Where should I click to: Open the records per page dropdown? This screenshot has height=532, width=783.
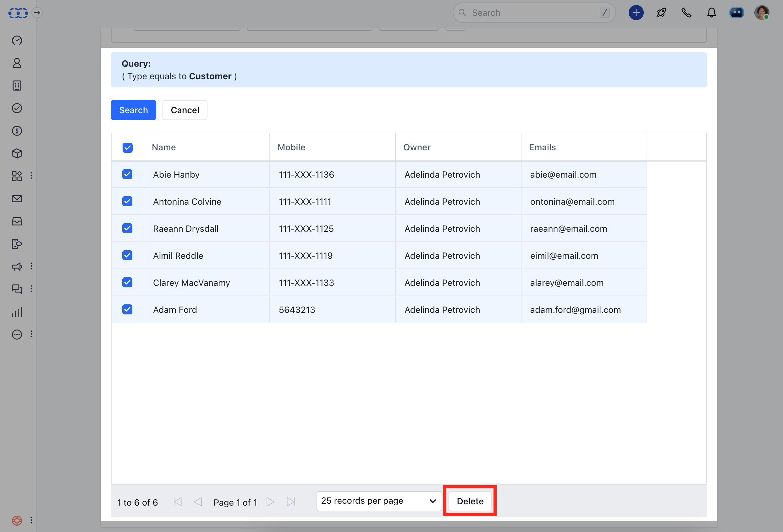(378, 501)
